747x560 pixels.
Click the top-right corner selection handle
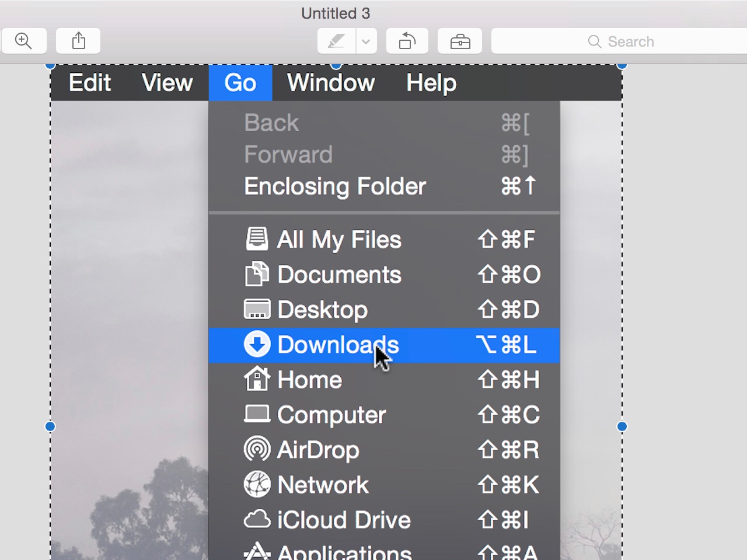coord(622,65)
